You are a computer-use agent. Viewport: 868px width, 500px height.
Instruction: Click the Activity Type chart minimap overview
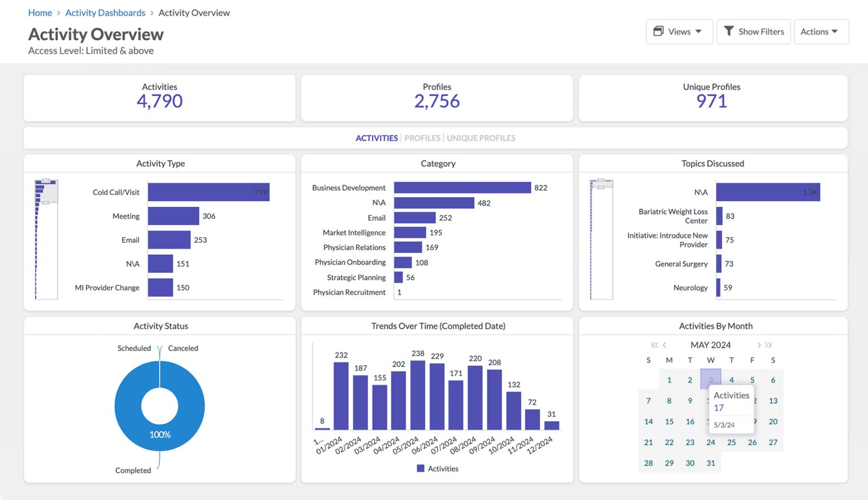tap(46, 240)
